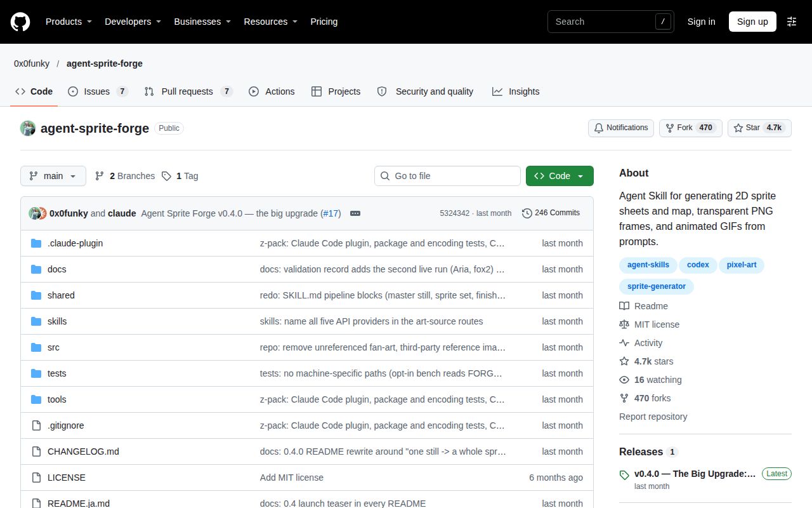Click the tag icon next to 1 Tag

pos(166,176)
